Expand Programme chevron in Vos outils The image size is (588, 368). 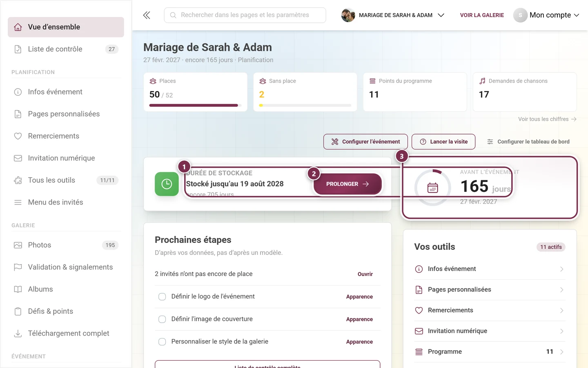562,352
